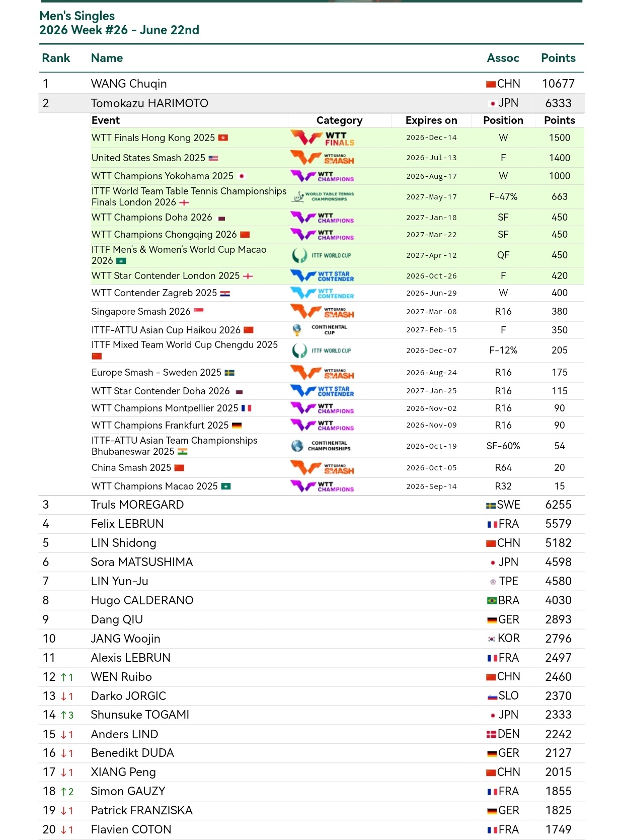Image resolution: width=622 pixels, height=840 pixels.
Task: Click the 10677 points value
Action: click(x=558, y=84)
